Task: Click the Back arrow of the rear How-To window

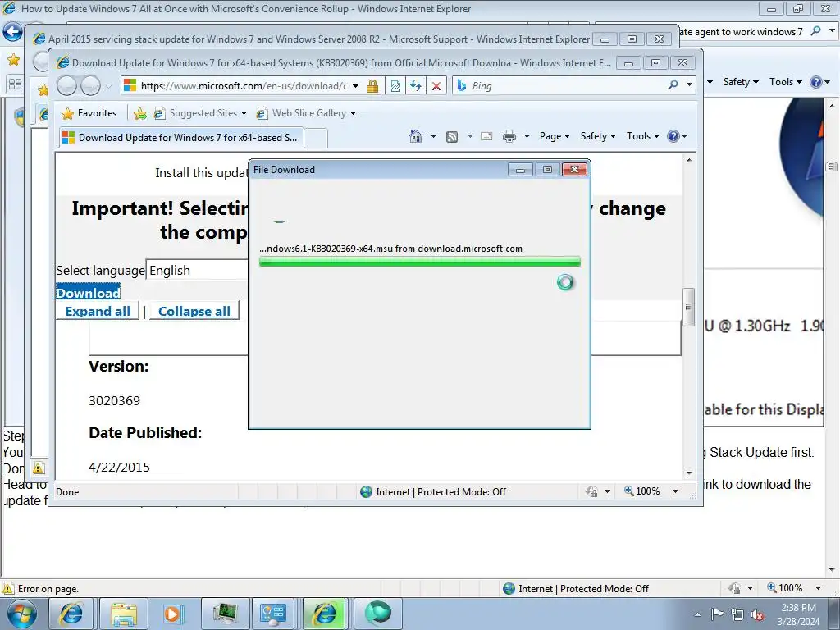Action: (x=13, y=32)
